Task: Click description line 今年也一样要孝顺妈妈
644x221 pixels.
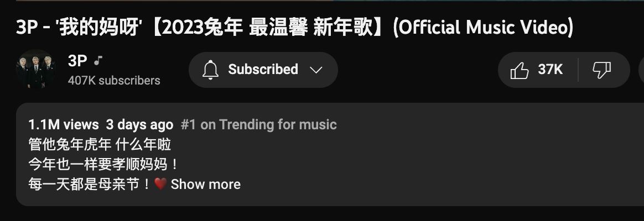Action: tap(104, 165)
